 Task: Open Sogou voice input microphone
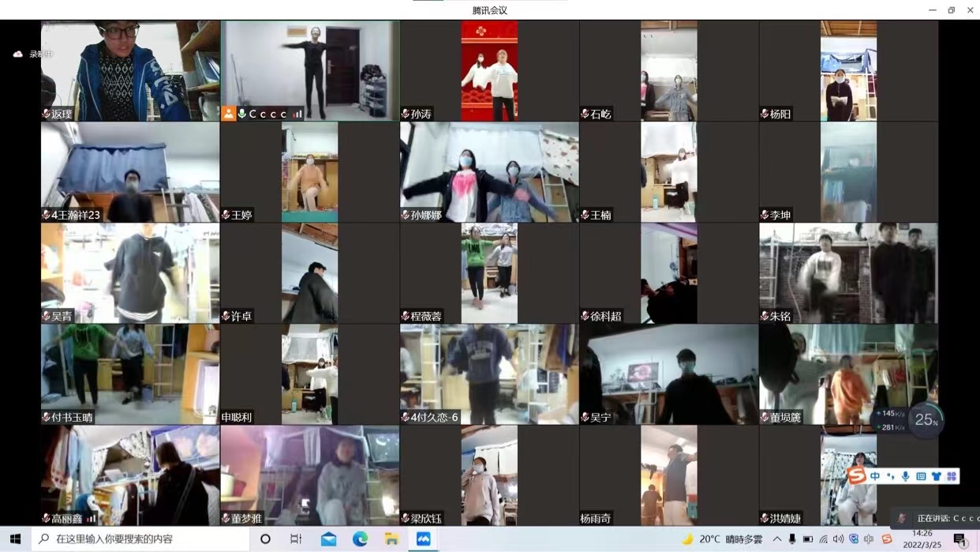coord(905,476)
